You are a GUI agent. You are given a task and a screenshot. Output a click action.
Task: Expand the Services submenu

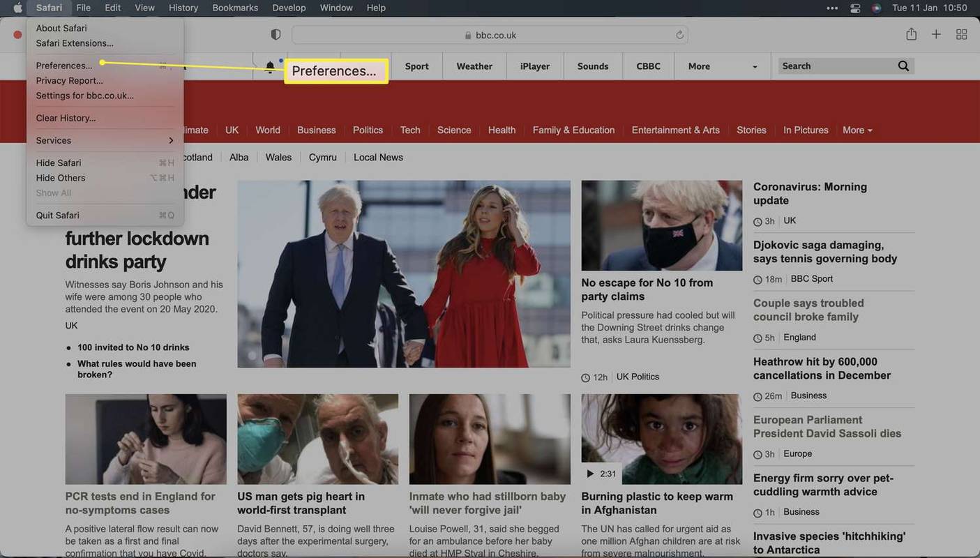tap(105, 140)
